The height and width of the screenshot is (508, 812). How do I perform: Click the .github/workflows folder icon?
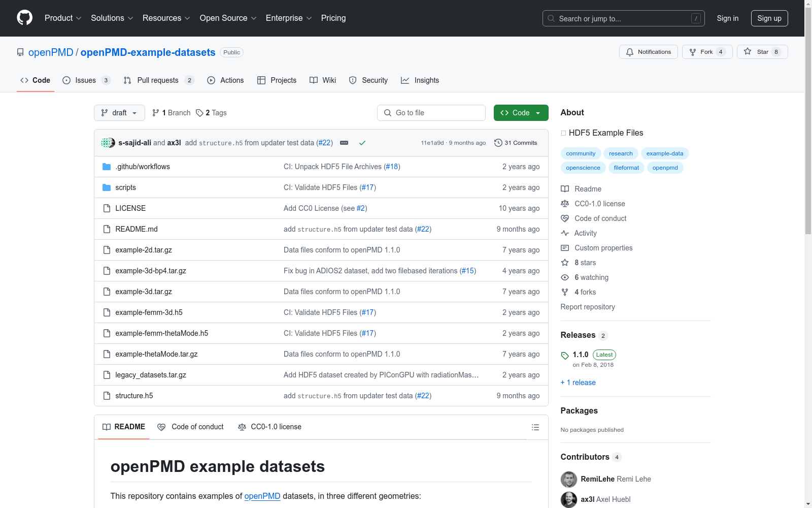click(107, 167)
